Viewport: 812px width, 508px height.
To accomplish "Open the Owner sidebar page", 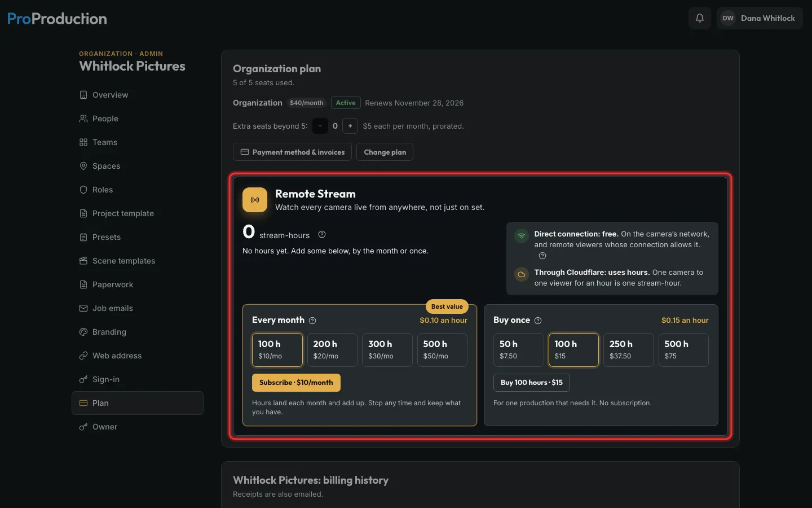I will [138, 427].
